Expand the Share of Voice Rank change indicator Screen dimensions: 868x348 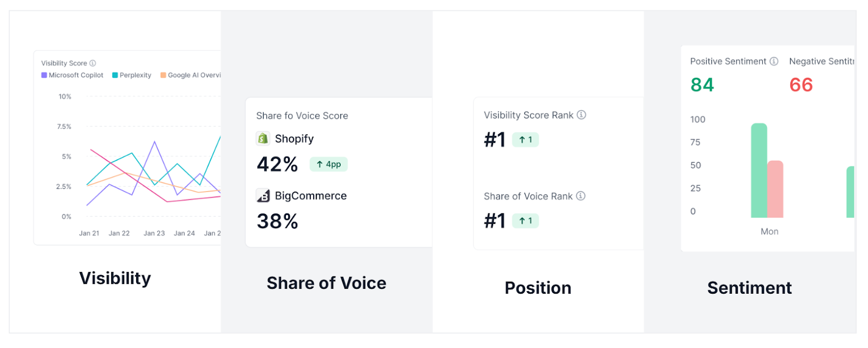coord(525,220)
